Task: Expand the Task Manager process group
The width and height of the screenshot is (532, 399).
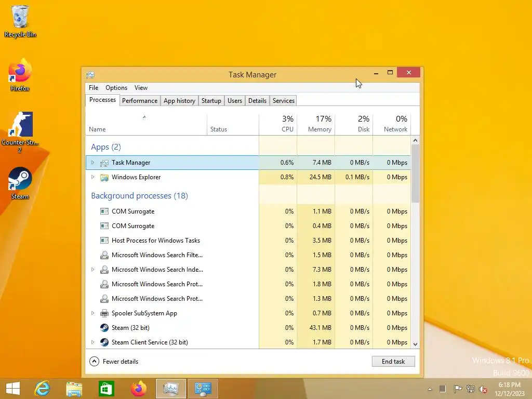Action: coord(92,163)
